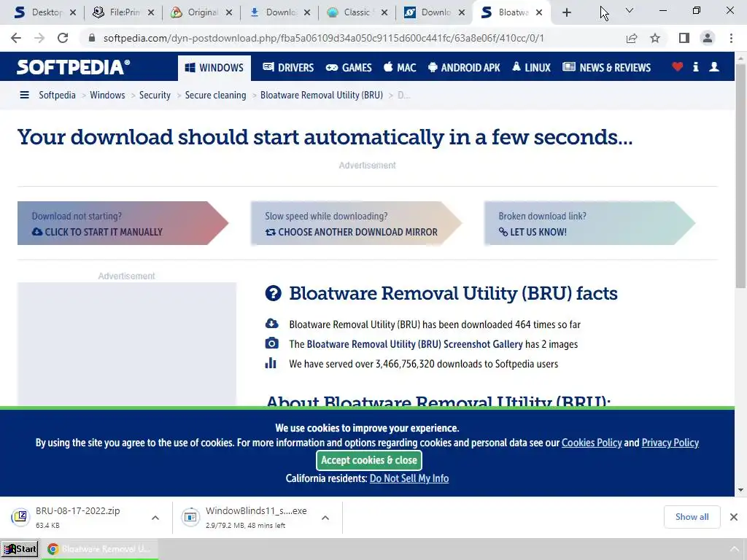Open the browser side panel icon
This screenshot has width=747, height=560.
[x=684, y=38]
